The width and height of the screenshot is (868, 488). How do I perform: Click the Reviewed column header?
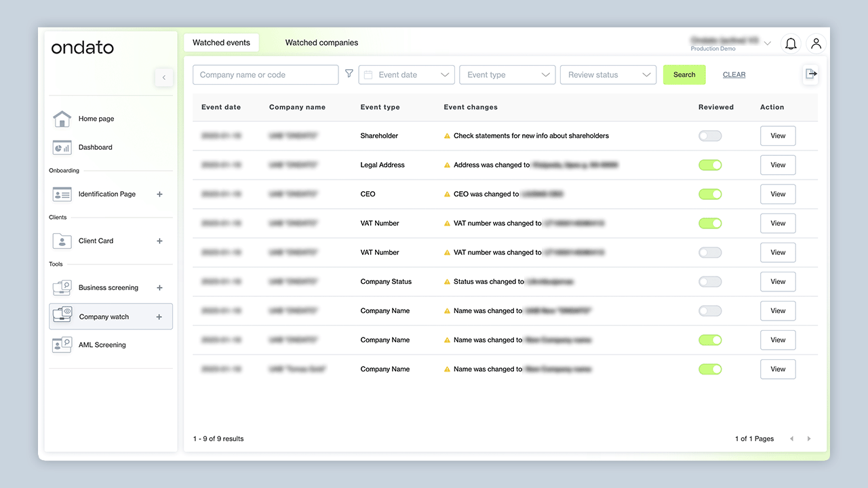(716, 107)
